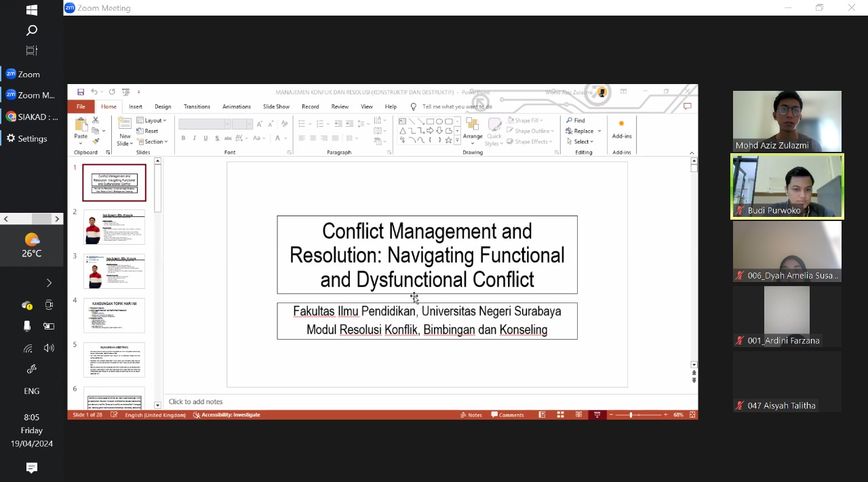
Task: Open the File menu tab
Action: pyautogui.click(x=81, y=106)
